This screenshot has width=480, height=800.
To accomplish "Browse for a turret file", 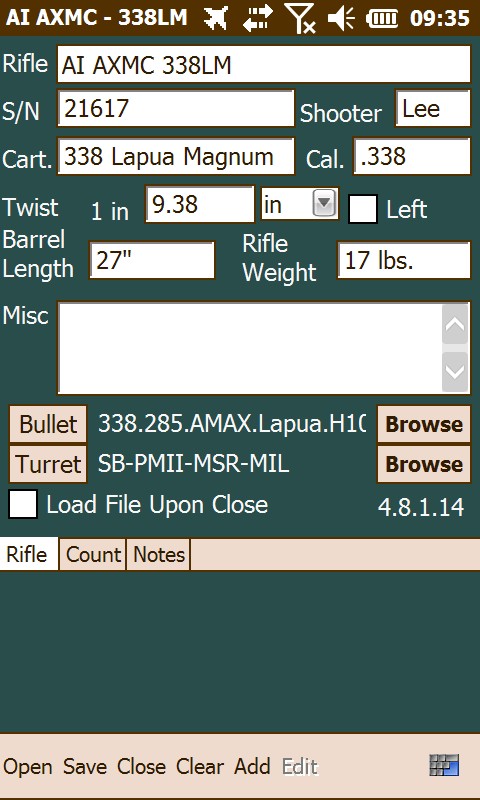I will coord(424,464).
